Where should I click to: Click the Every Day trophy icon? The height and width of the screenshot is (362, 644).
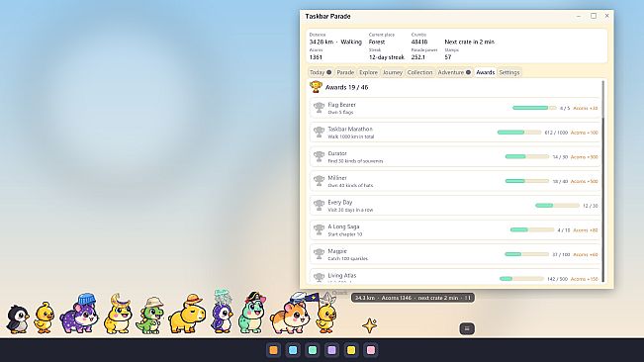(x=319, y=205)
